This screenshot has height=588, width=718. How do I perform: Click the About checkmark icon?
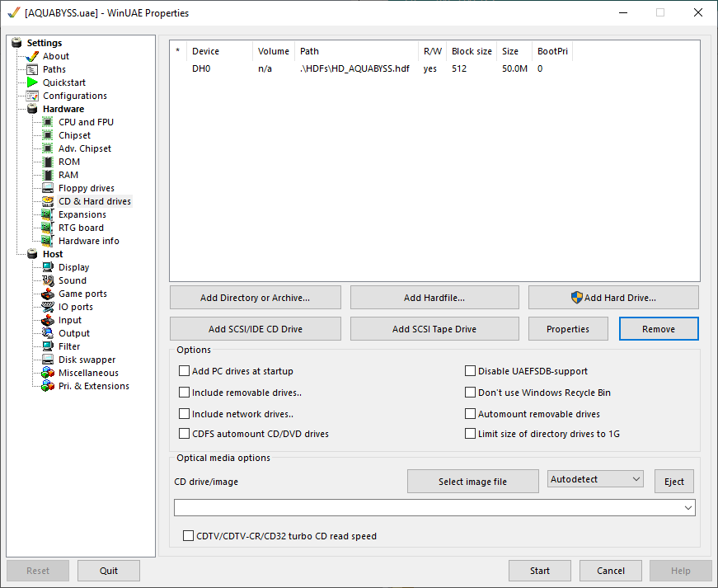coord(32,56)
